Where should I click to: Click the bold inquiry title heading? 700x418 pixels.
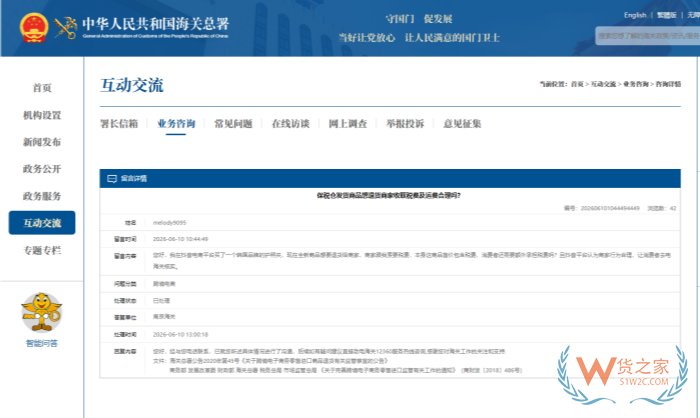389,196
